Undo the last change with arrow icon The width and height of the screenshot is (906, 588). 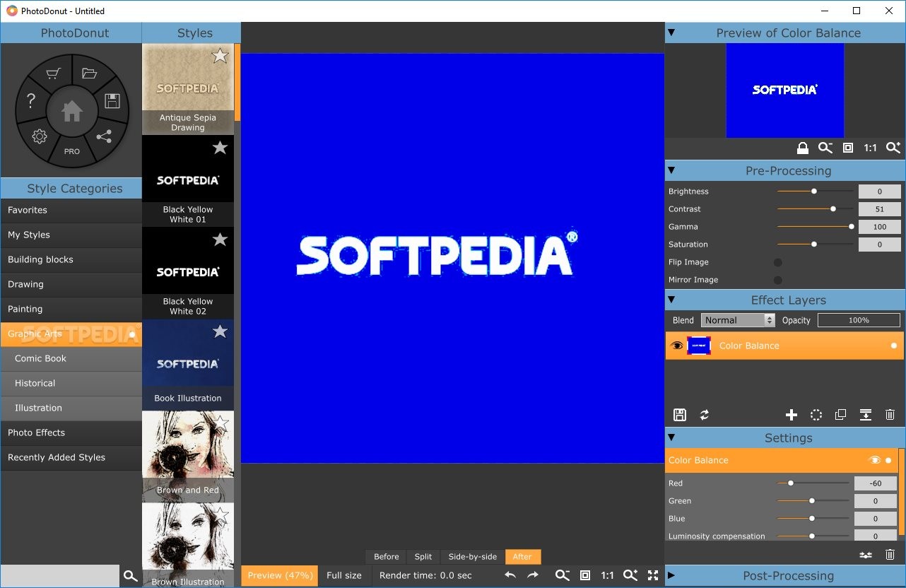pos(510,575)
